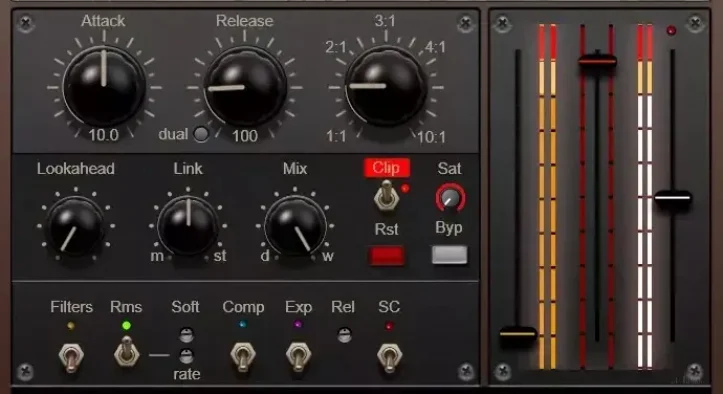Click the 'st' stereo label under Link
The image size is (723, 394).
(220, 256)
